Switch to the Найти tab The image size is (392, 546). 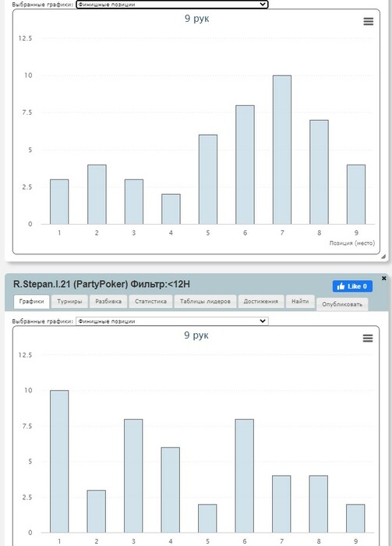click(x=300, y=302)
